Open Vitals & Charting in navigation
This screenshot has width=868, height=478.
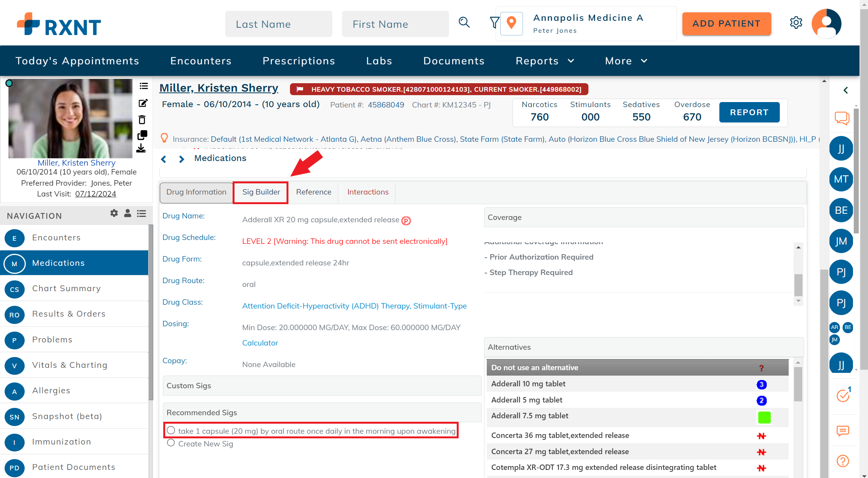point(74,365)
